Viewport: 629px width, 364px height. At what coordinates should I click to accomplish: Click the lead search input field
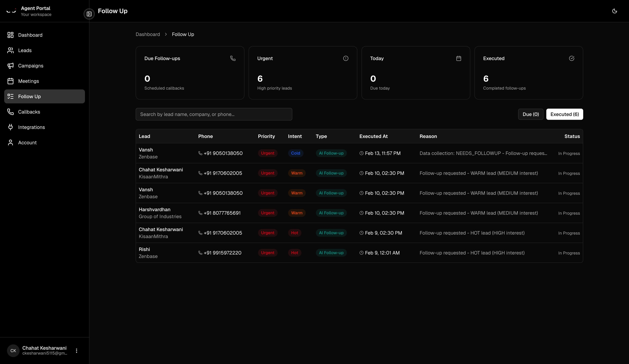point(214,114)
